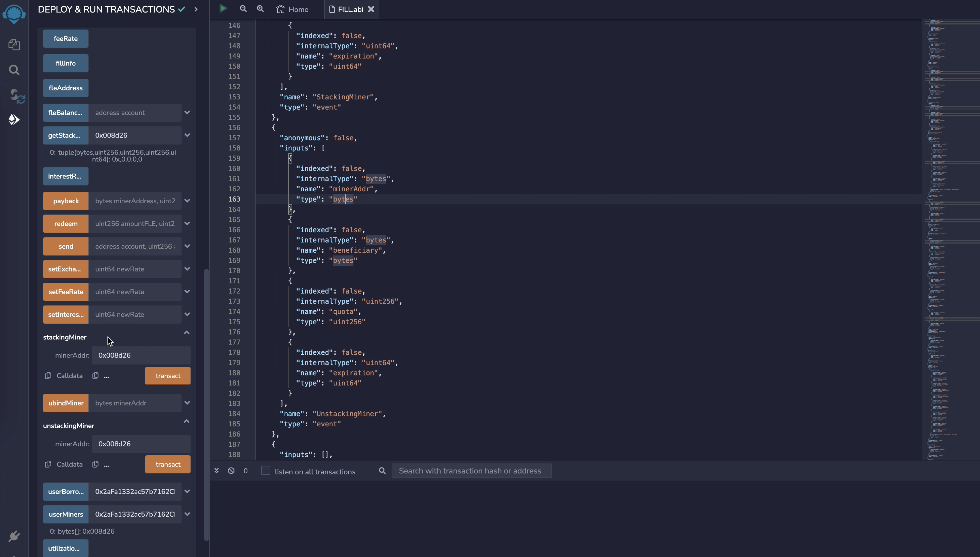Click the unstackingMiner minerAddr input field
The height and width of the screenshot is (557, 980).
tap(141, 444)
